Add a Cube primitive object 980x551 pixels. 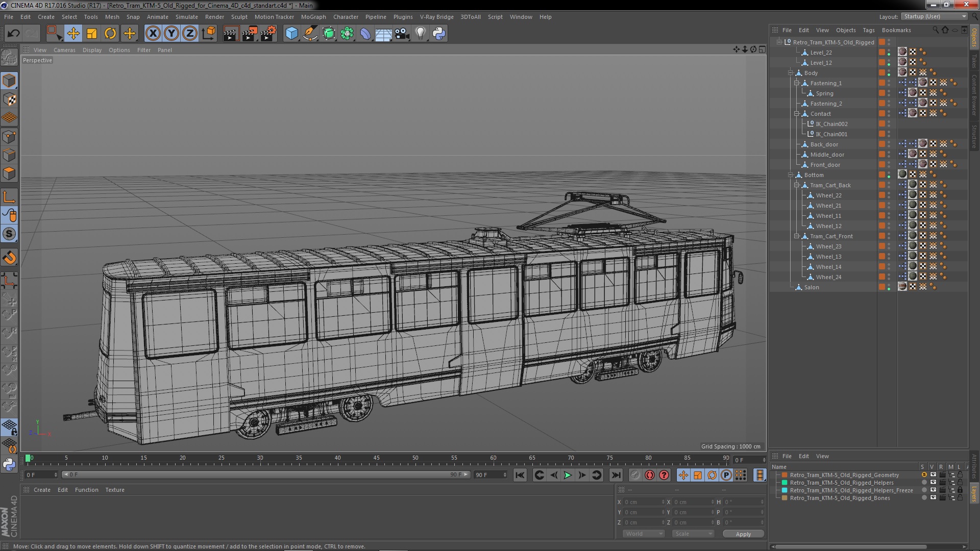coord(291,34)
